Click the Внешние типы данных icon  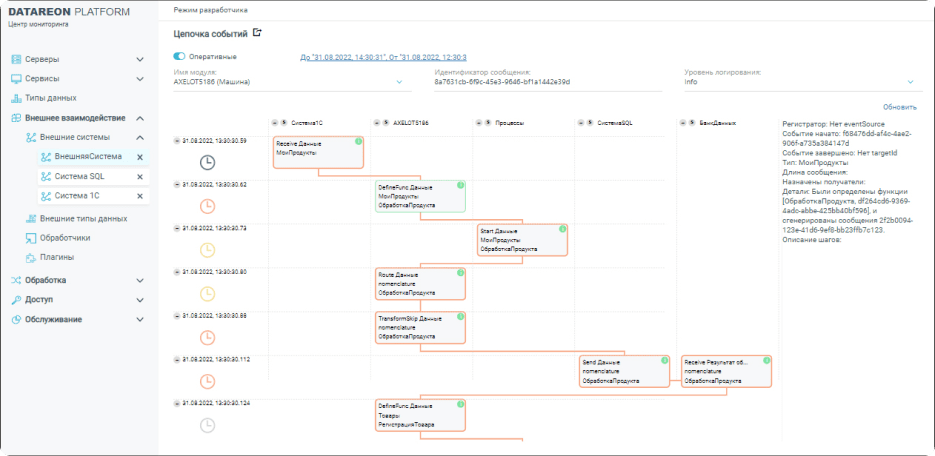[x=32, y=219]
